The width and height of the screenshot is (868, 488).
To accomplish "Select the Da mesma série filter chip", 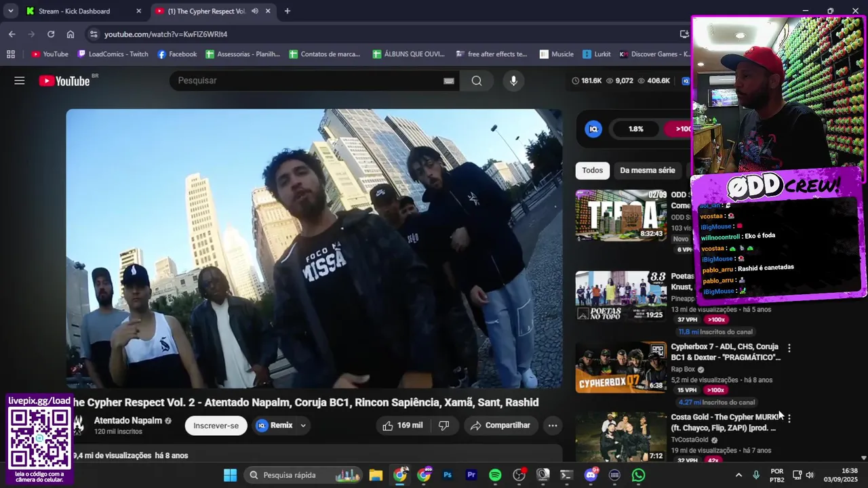I will pyautogui.click(x=648, y=170).
